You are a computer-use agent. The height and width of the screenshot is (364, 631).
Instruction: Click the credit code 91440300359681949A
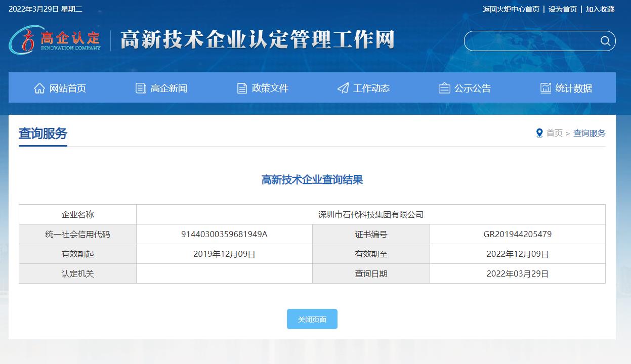(x=224, y=234)
